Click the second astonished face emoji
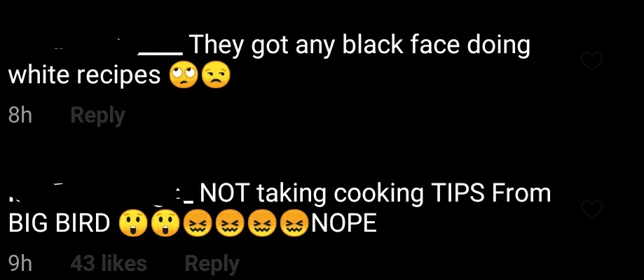Screen dimensions: 644x280 coord(165,225)
